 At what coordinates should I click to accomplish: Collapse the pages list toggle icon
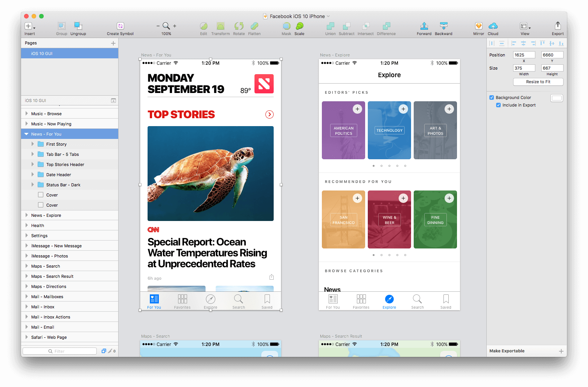(x=113, y=101)
